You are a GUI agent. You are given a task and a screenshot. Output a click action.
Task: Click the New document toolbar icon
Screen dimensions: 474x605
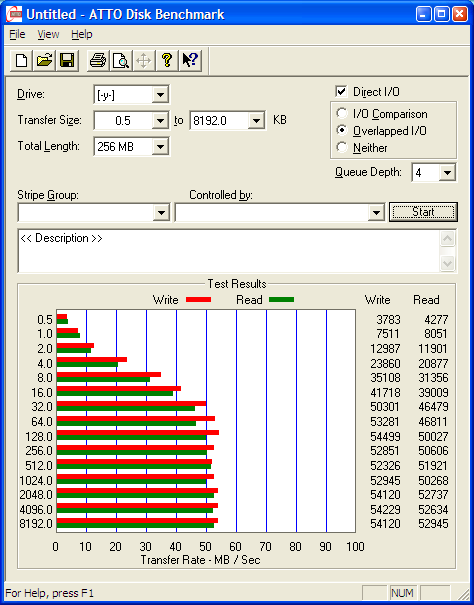(21, 60)
